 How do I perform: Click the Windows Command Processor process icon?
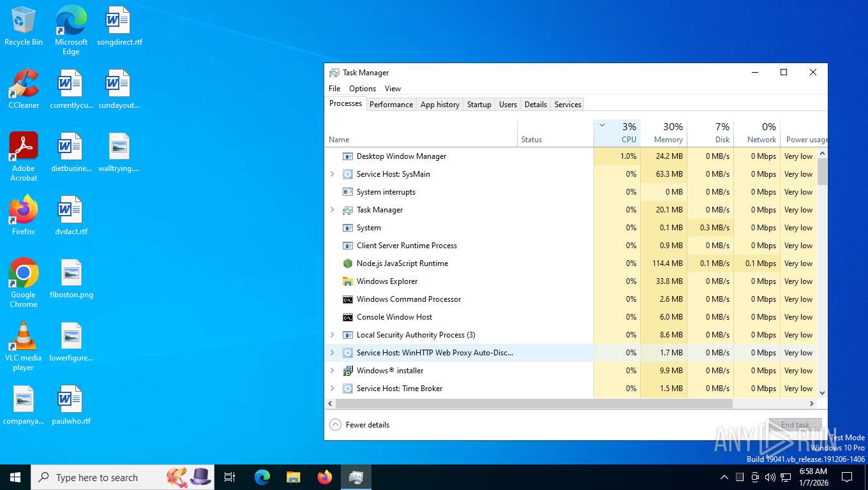click(348, 299)
